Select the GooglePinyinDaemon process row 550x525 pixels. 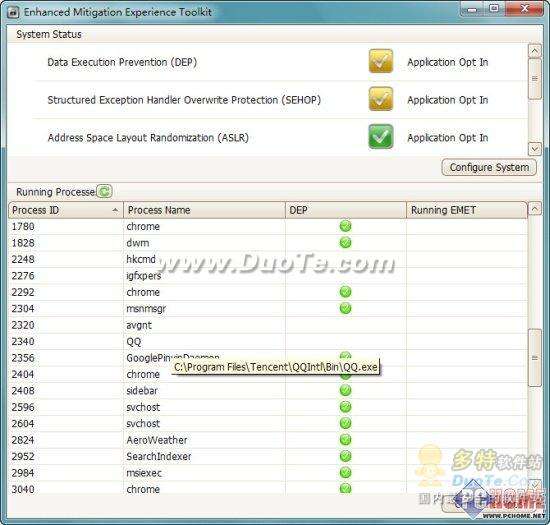pyautogui.click(x=268, y=358)
